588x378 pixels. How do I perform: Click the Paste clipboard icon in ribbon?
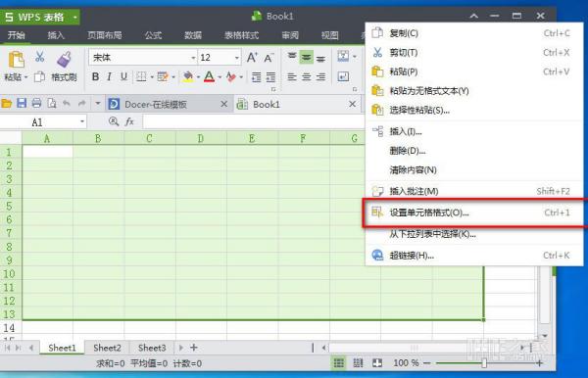click(x=16, y=60)
